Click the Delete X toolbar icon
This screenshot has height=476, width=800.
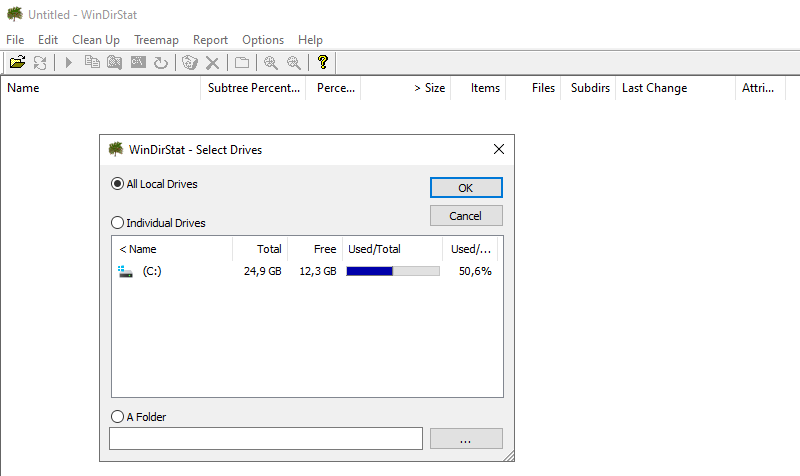point(212,63)
